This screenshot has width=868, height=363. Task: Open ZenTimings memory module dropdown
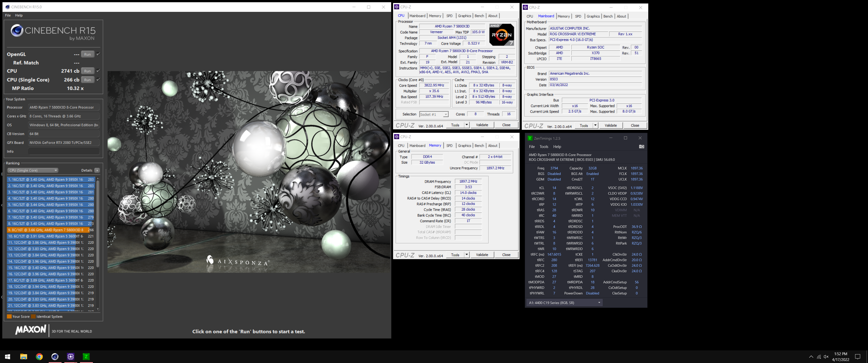(x=564, y=303)
